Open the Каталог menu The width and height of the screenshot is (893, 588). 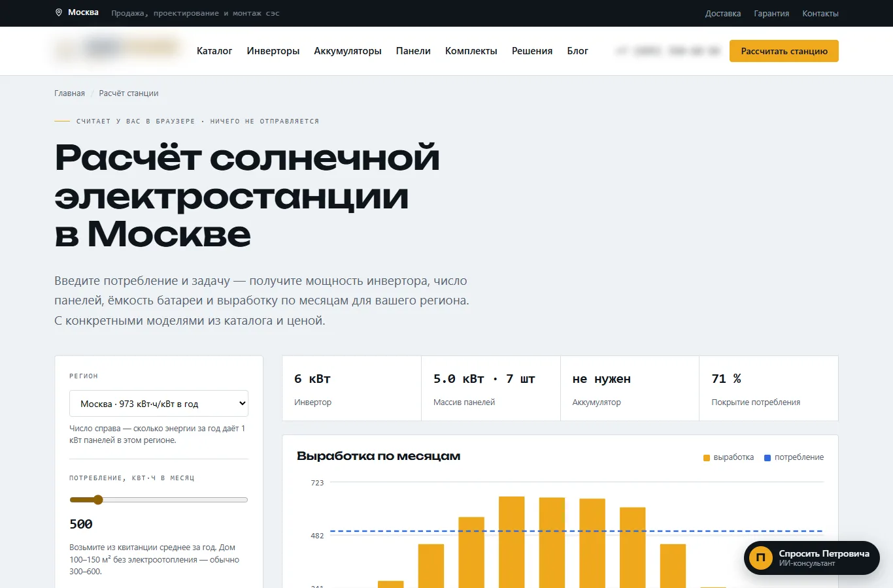[x=214, y=51]
